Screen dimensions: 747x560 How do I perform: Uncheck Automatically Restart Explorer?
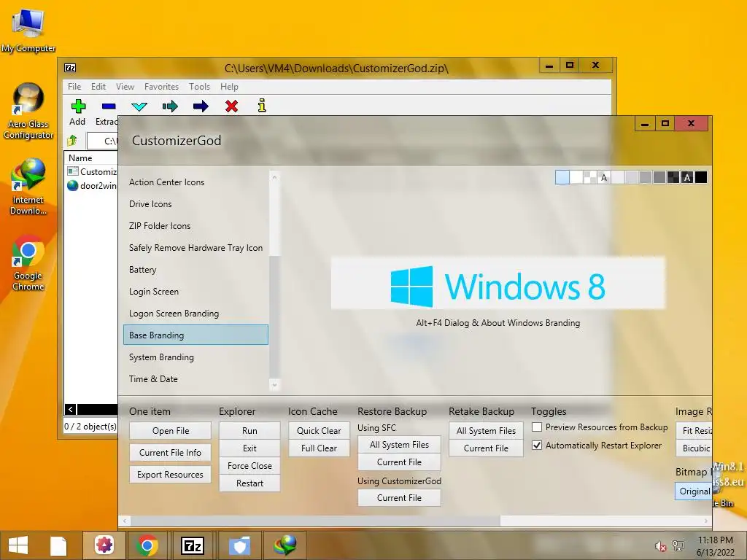pos(537,446)
